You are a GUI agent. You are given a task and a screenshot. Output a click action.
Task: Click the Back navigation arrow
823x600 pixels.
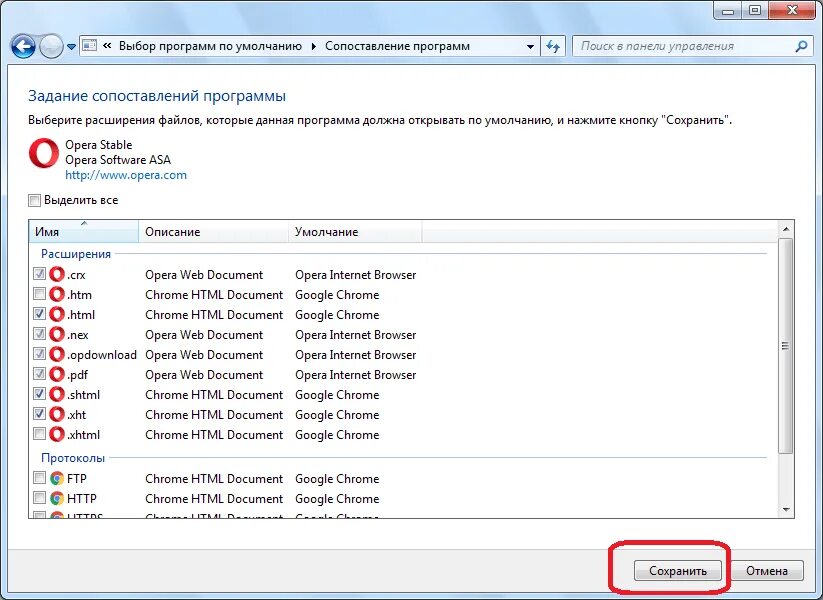pyautogui.click(x=23, y=47)
